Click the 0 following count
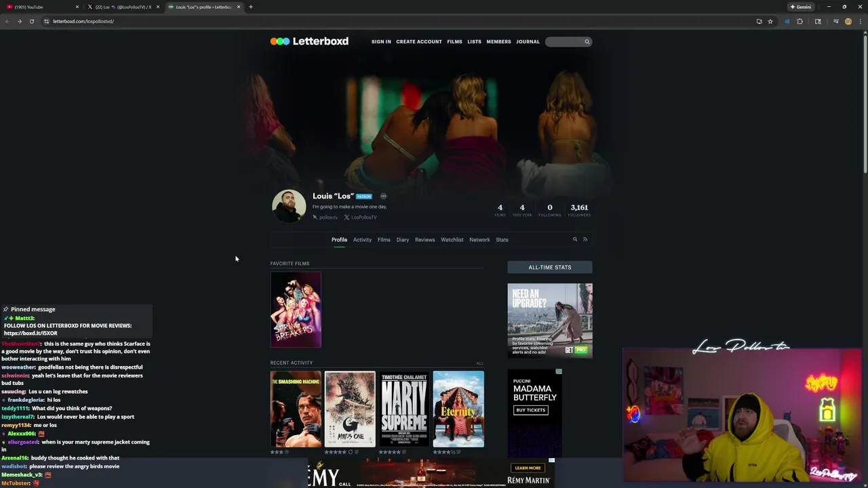The height and width of the screenshot is (488, 868). tap(550, 209)
